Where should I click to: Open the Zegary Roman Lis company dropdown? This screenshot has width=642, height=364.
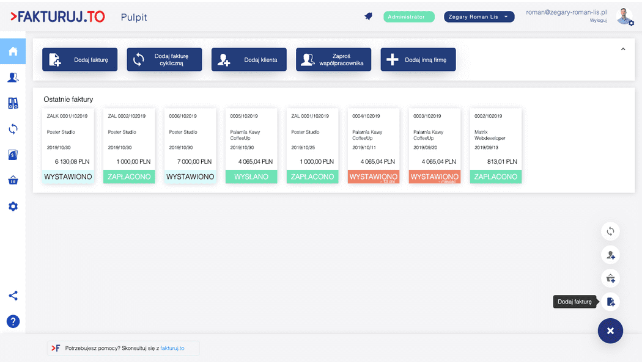point(479,16)
